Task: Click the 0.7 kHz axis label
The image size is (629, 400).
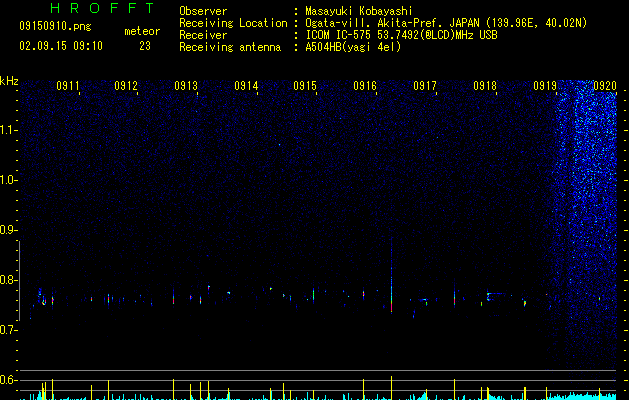Action: pos(9,330)
